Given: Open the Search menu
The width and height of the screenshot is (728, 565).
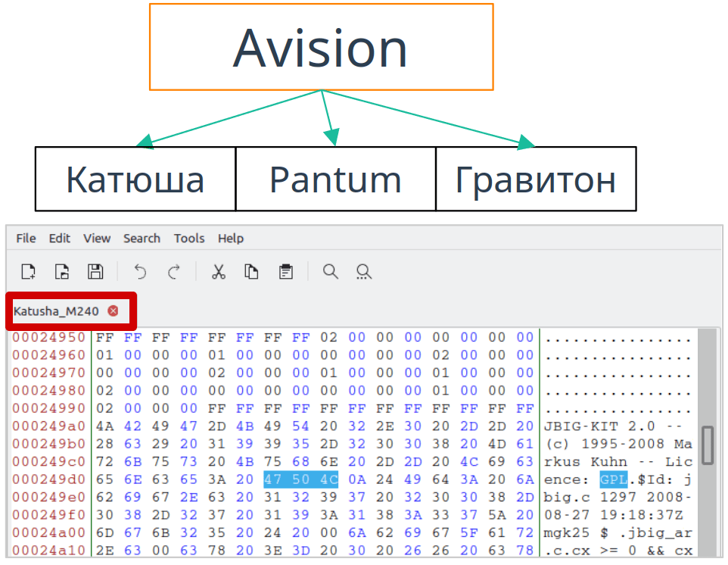Looking at the screenshot, I should click(142, 238).
